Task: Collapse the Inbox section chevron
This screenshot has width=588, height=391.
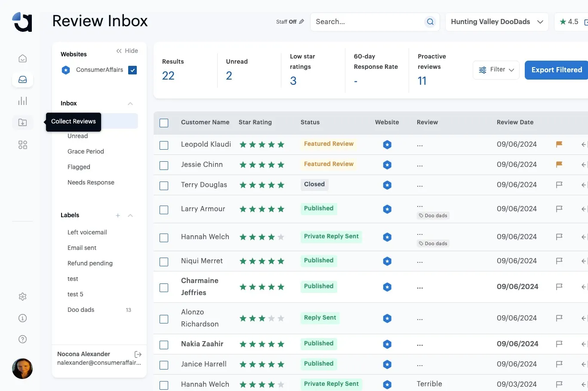Action: [130, 104]
